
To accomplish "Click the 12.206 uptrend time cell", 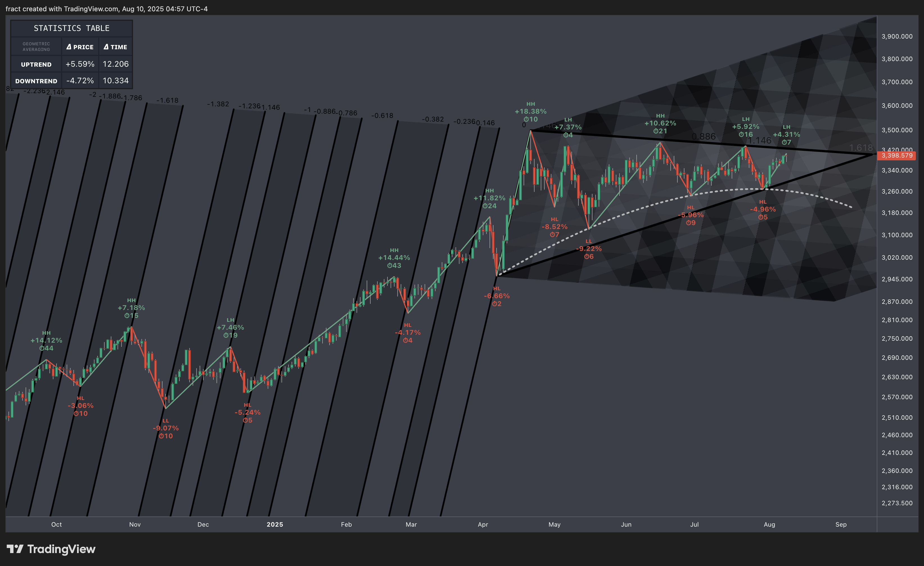I will coord(116,64).
